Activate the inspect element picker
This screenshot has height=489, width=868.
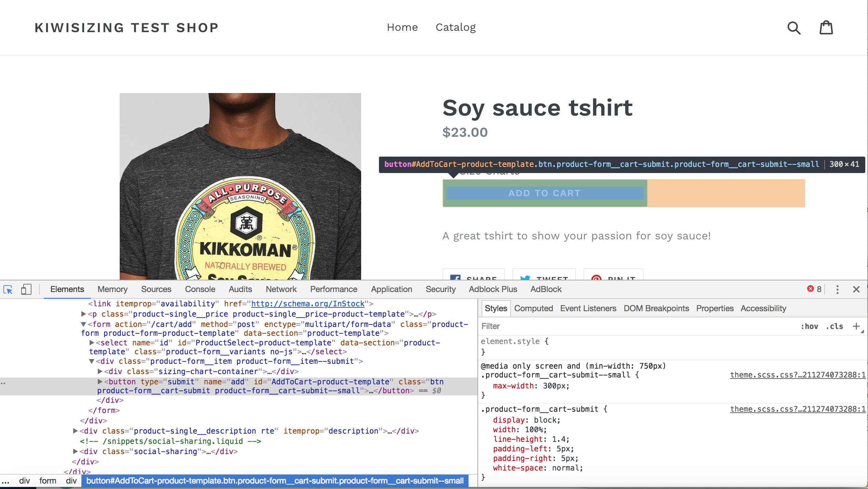click(8, 290)
